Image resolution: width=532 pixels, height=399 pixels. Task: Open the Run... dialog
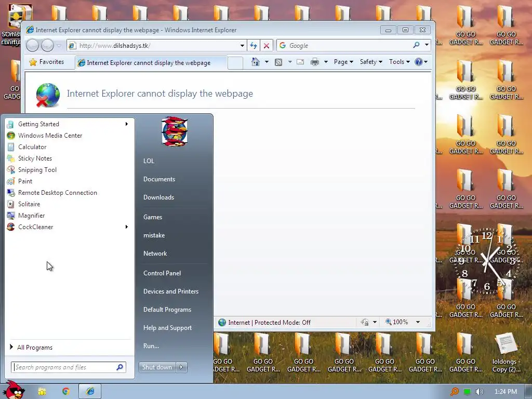151,346
